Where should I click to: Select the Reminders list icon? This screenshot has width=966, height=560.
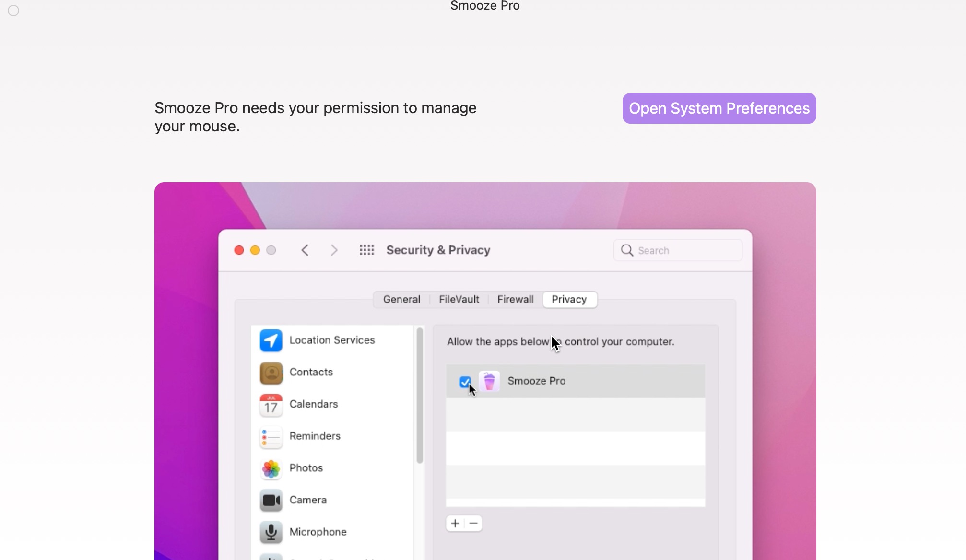tap(271, 437)
